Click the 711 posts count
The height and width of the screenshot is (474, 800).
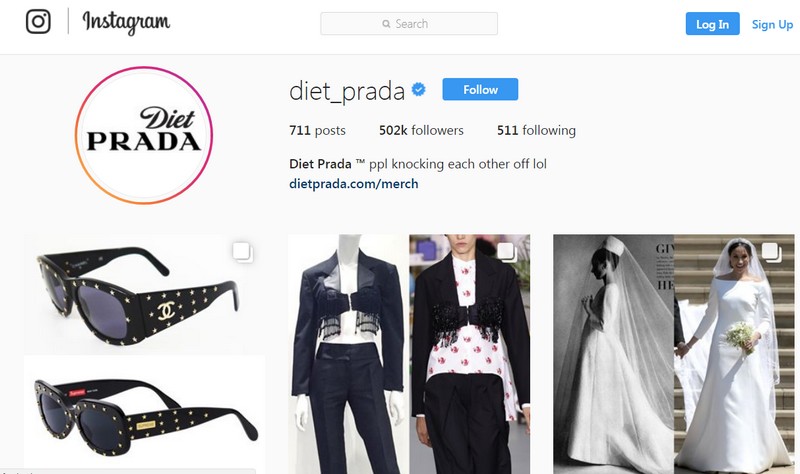[x=317, y=131]
